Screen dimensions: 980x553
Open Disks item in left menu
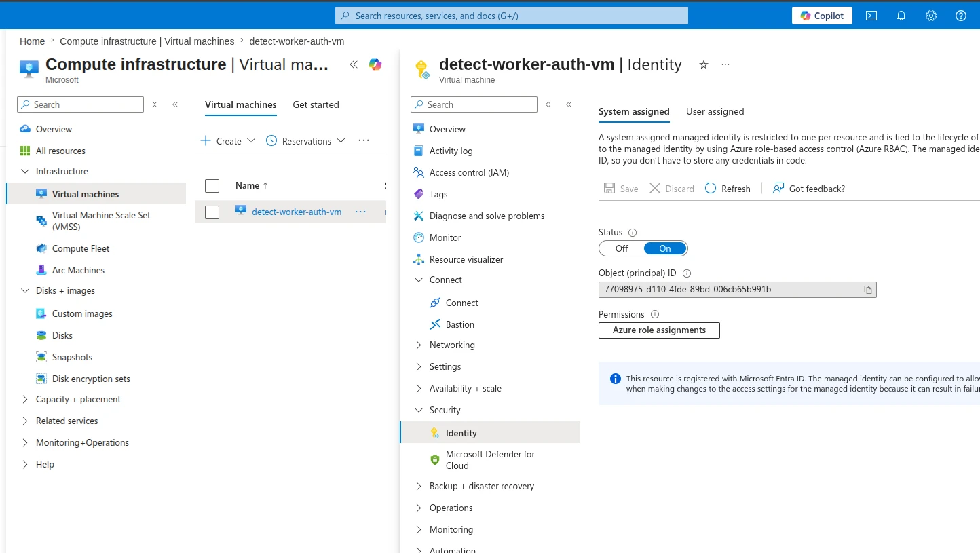coord(62,335)
